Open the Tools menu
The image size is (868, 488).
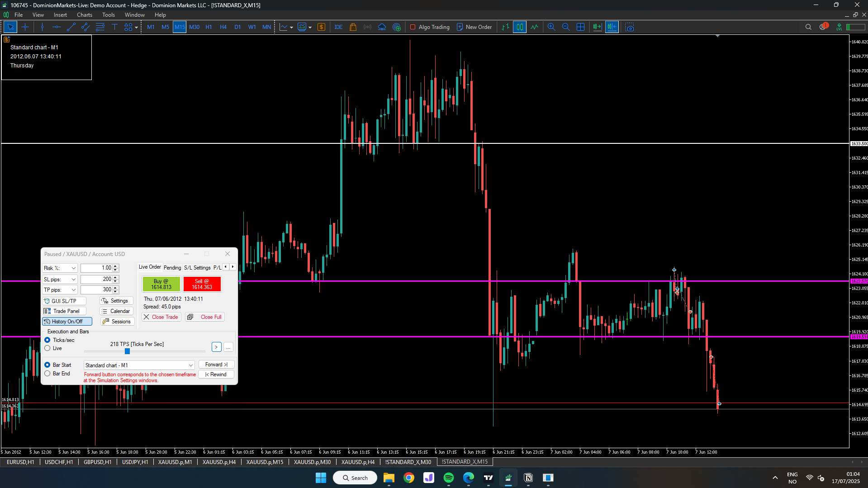(x=109, y=15)
